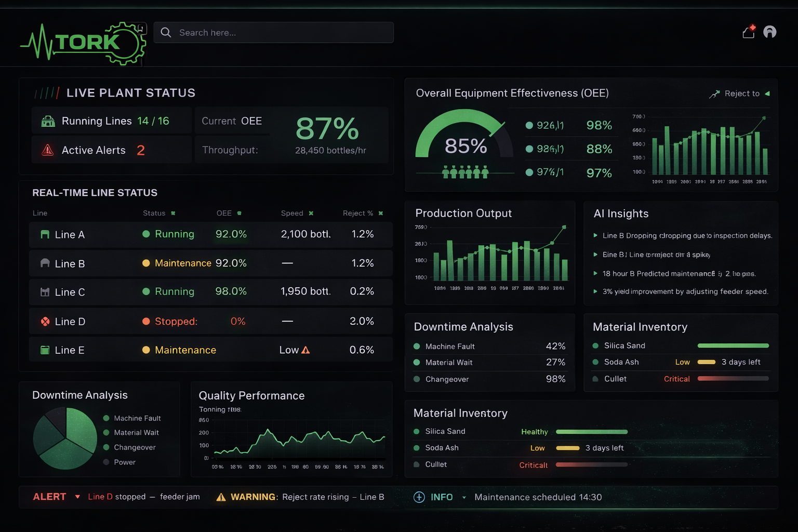Open the notifications icon with red badge
Image resolution: width=798 pixels, height=532 pixels.
pyautogui.click(x=749, y=32)
